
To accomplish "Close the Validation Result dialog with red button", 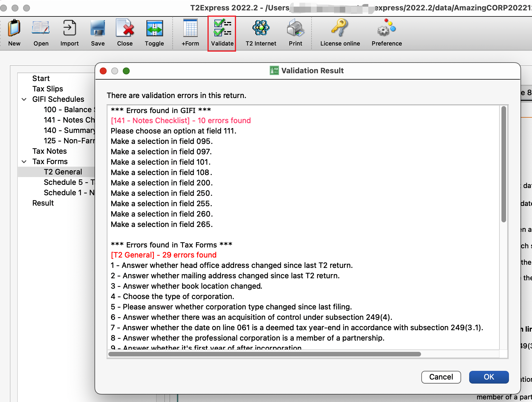I will 103,71.
